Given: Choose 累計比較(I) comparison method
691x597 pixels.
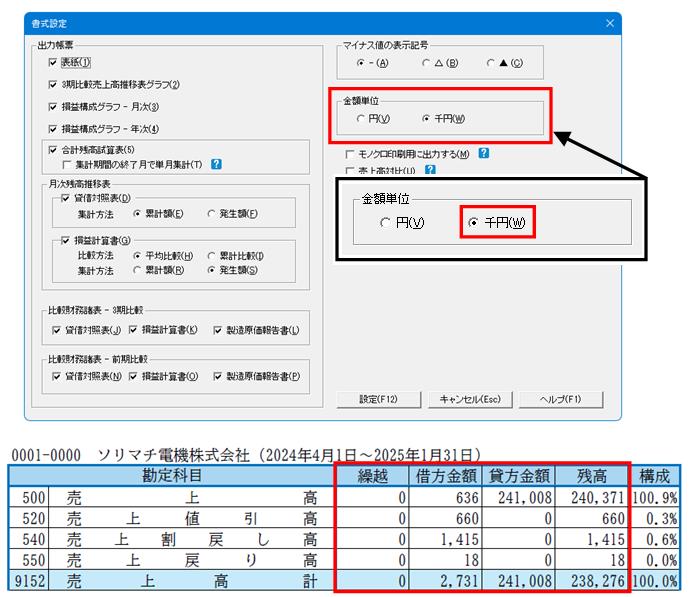Looking at the screenshot, I should [x=212, y=256].
